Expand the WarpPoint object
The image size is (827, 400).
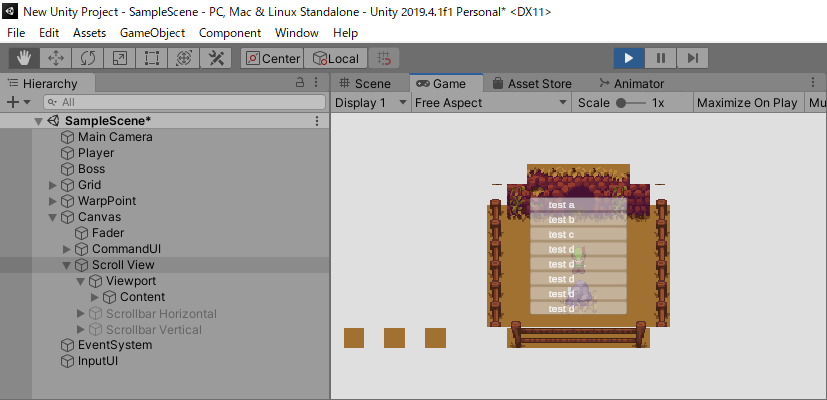52,201
